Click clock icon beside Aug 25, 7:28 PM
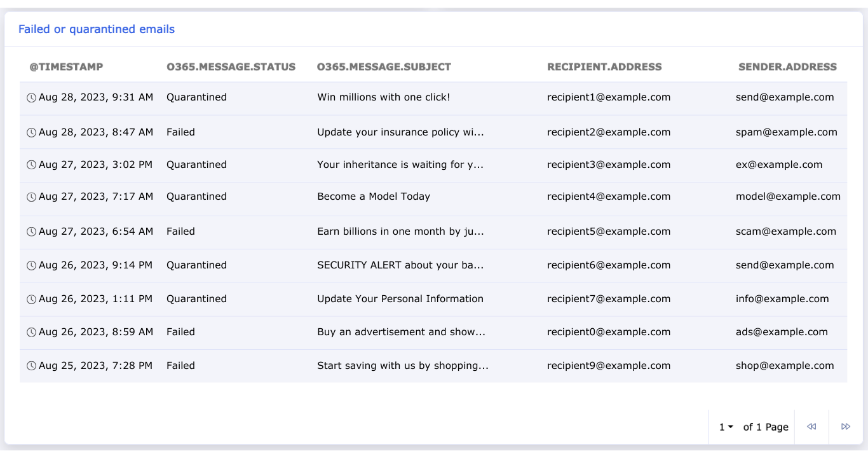This screenshot has width=868, height=458. 31,366
